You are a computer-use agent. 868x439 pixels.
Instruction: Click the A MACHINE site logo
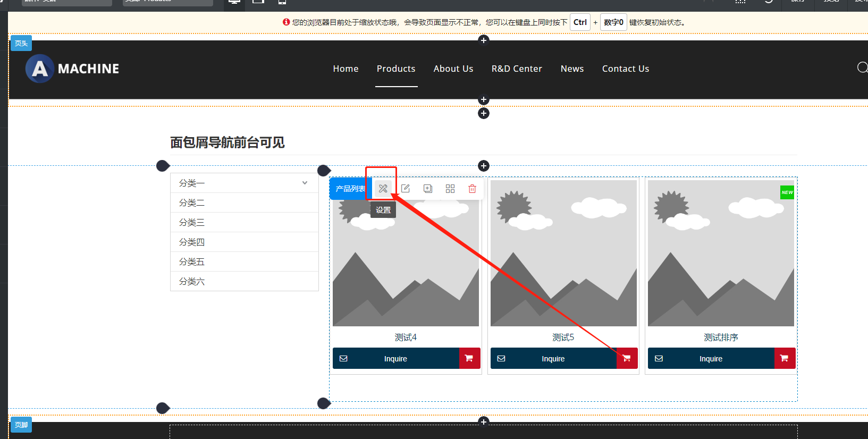tap(73, 69)
